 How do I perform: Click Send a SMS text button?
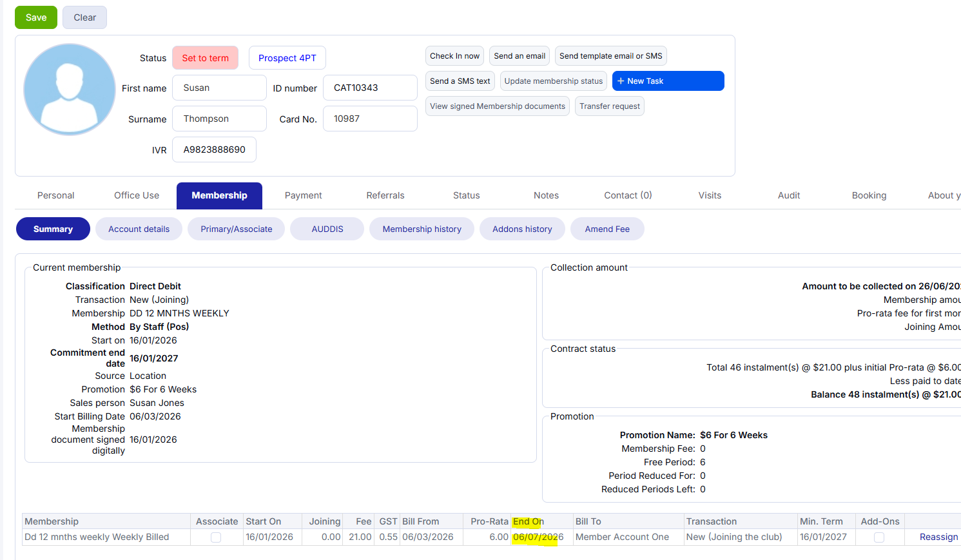coord(460,81)
